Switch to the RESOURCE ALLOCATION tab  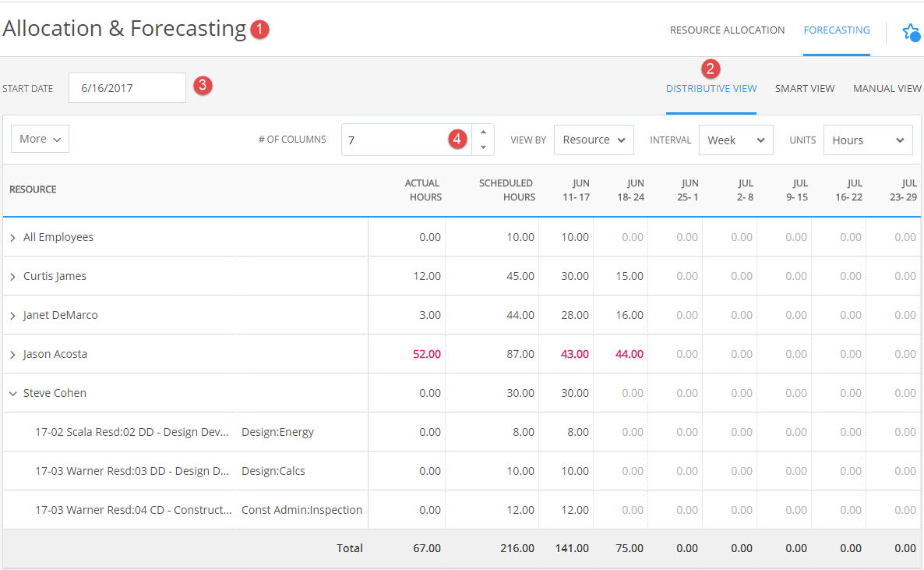pyautogui.click(x=726, y=30)
